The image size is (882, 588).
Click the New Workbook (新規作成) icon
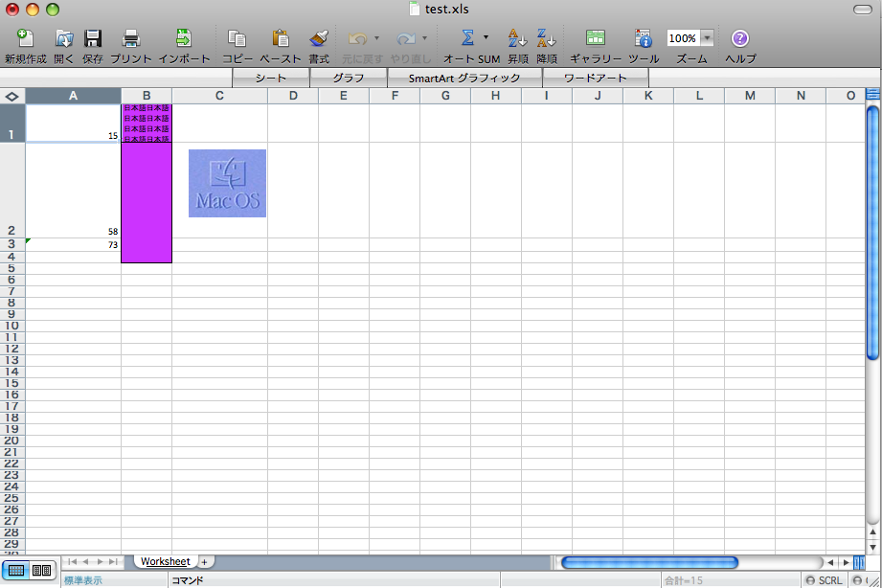tap(25, 39)
